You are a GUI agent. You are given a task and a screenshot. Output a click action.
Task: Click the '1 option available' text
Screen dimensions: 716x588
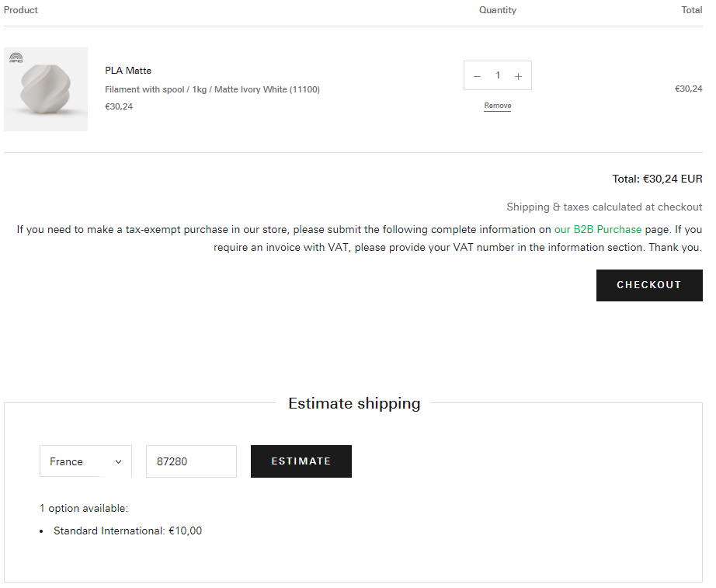coord(84,509)
